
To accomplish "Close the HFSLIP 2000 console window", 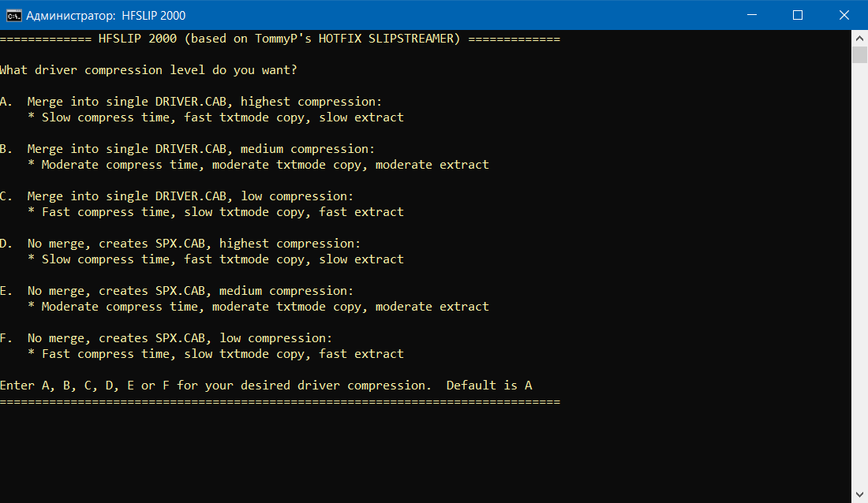I will (842, 15).
